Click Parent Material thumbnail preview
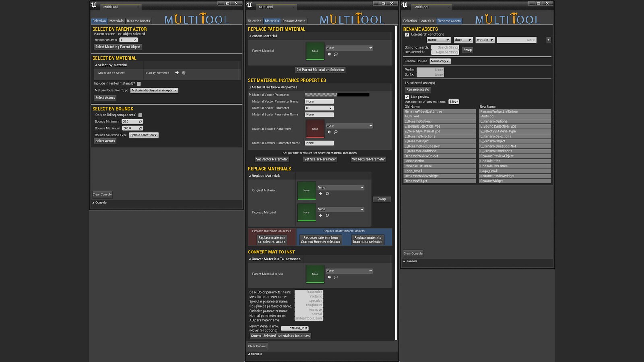The width and height of the screenshot is (644, 362). click(315, 51)
